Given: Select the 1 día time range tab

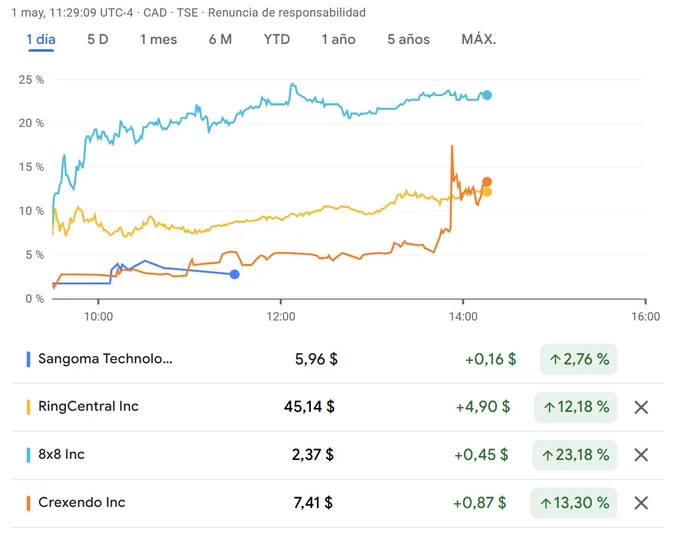Looking at the screenshot, I should 41,39.
